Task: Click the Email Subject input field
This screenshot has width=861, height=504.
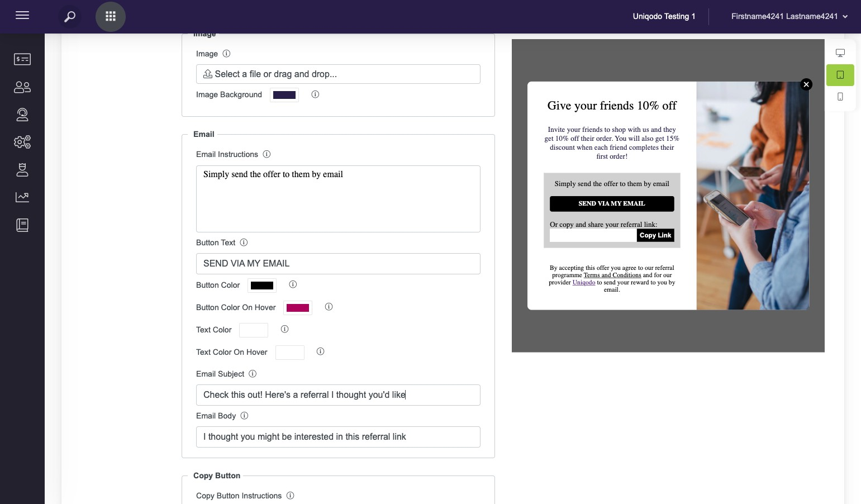Action: (x=338, y=395)
